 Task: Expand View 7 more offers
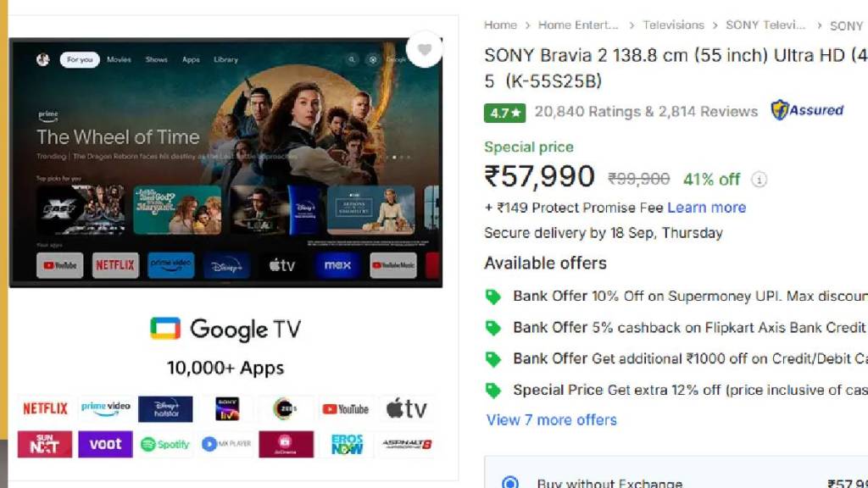point(551,420)
